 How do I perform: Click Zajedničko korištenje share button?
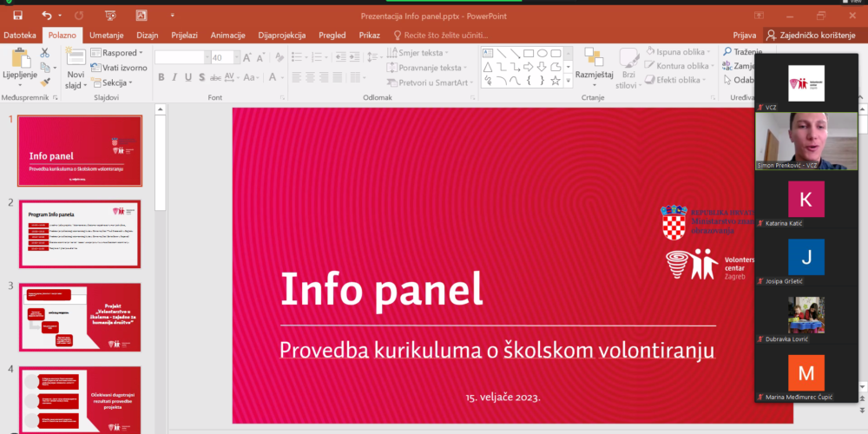(x=814, y=35)
